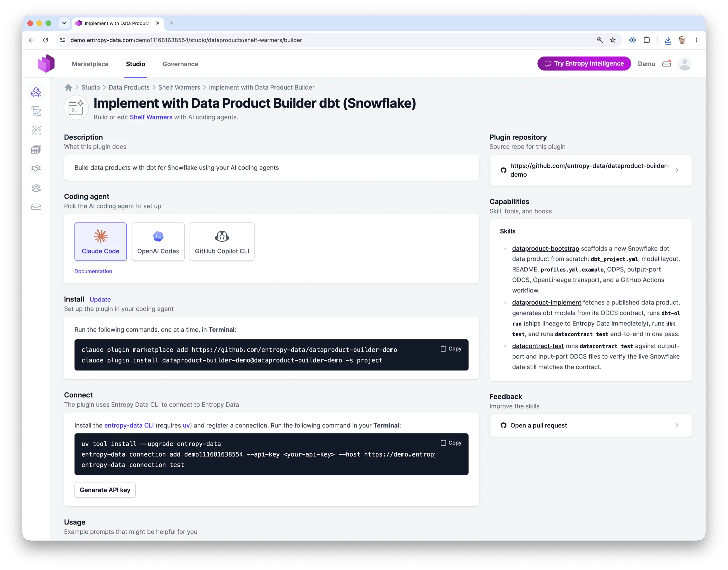728x570 pixels.
Task: Copy the claude plugin install commands
Action: pos(451,349)
